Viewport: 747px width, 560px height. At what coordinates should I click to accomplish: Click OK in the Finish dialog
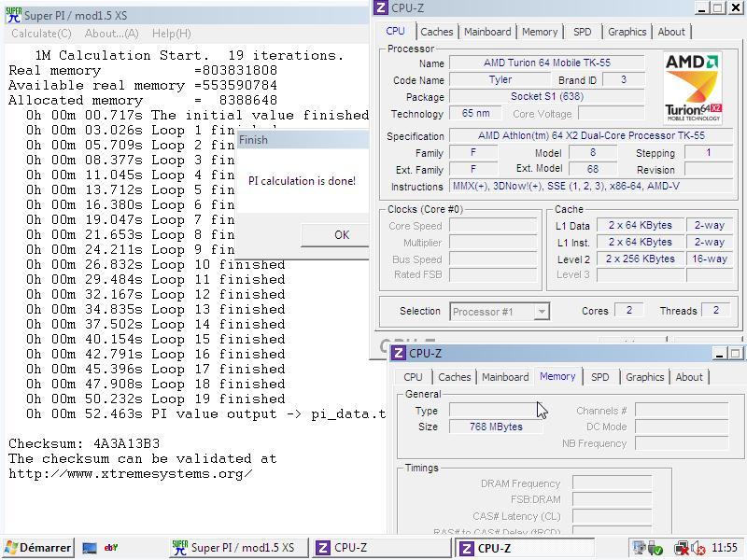(335, 235)
